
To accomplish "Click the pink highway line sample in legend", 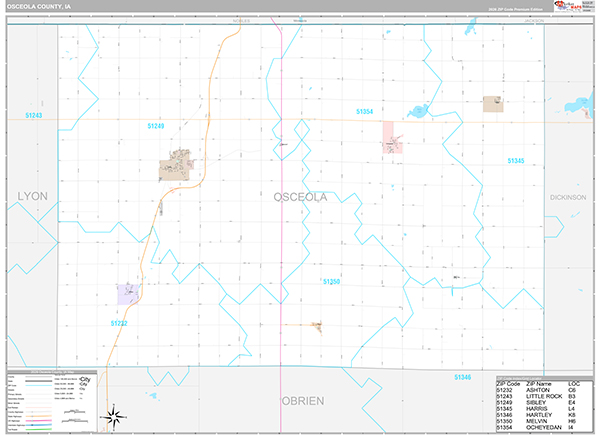I will pyautogui.click(x=39, y=420).
